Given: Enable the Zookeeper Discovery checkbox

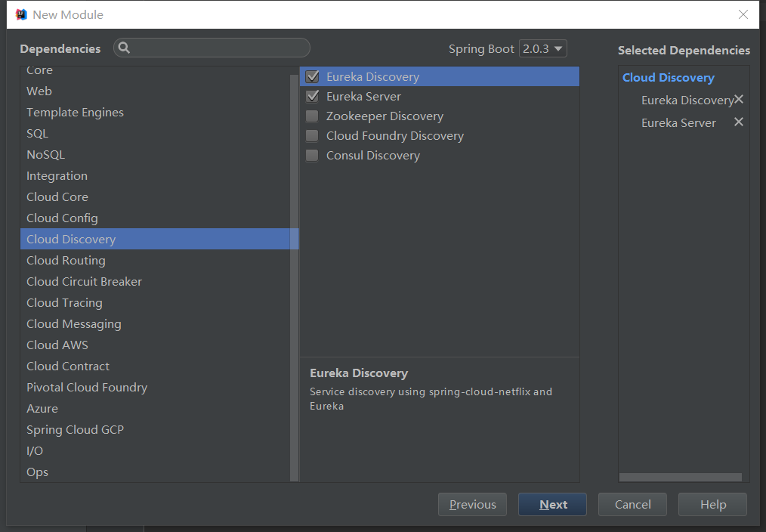Looking at the screenshot, I should click(312, 116).
